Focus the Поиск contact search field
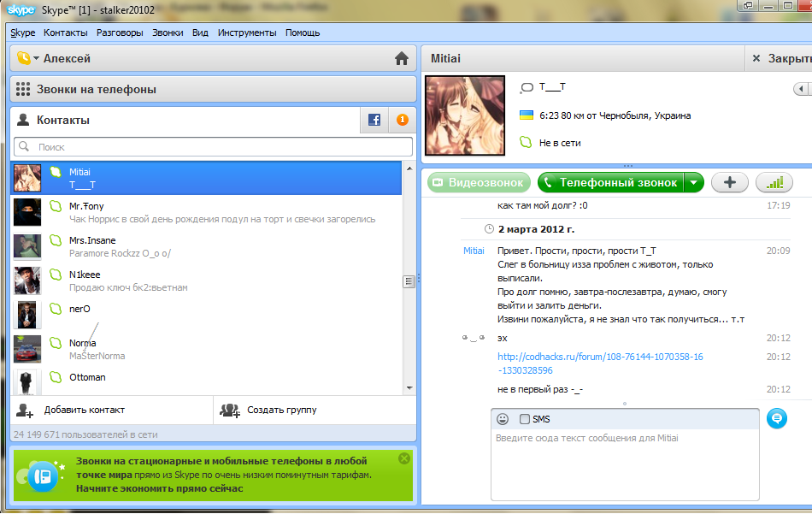Viewport: 812px width, 514px height. [x=214, y=146]
